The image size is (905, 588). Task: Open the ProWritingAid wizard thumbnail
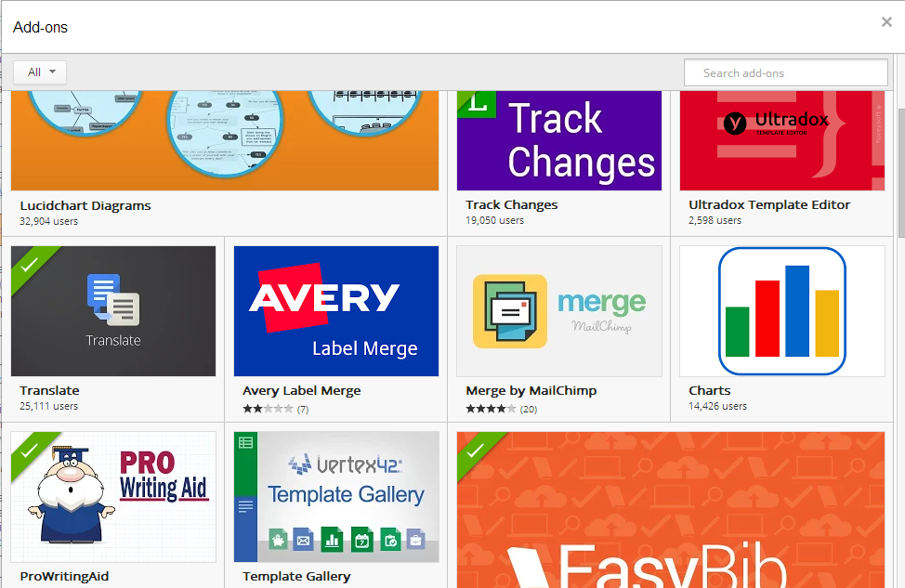tap(113, 497)
